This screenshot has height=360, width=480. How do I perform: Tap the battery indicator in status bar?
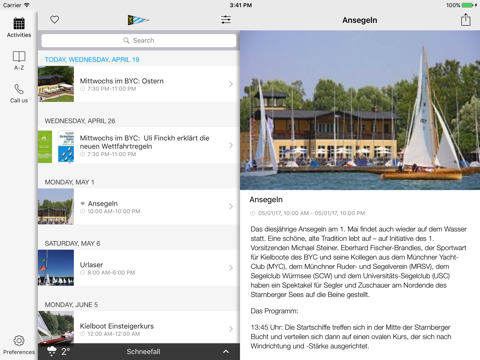(467, 5)
